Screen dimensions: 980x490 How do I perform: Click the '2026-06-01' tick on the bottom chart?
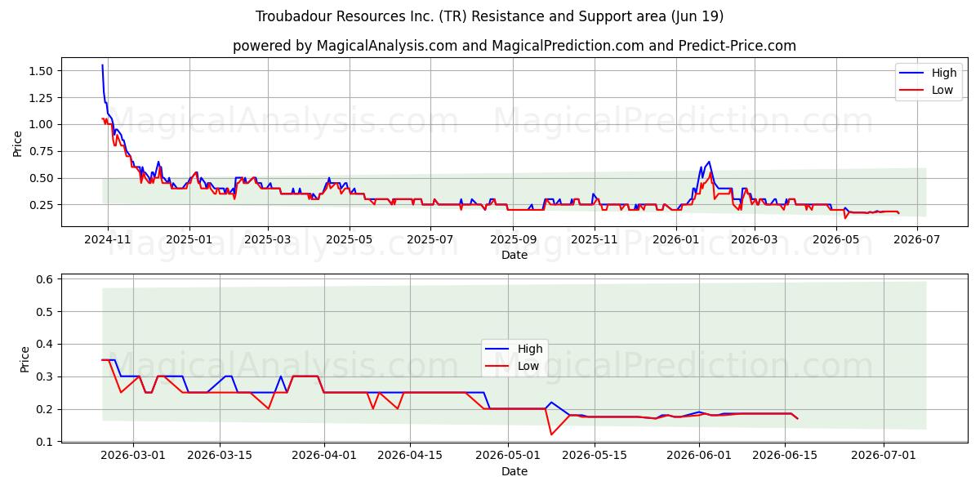point(701,456)
